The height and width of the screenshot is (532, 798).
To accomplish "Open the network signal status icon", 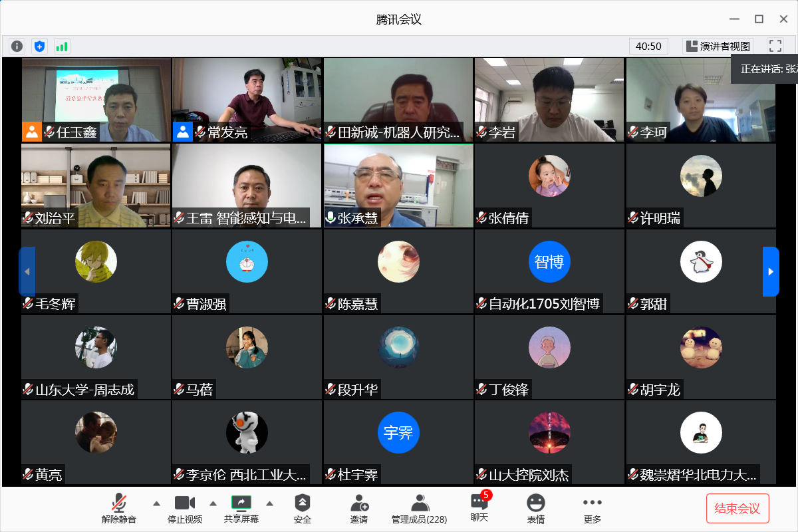I will pyautogui.click(x=62, y=46).
